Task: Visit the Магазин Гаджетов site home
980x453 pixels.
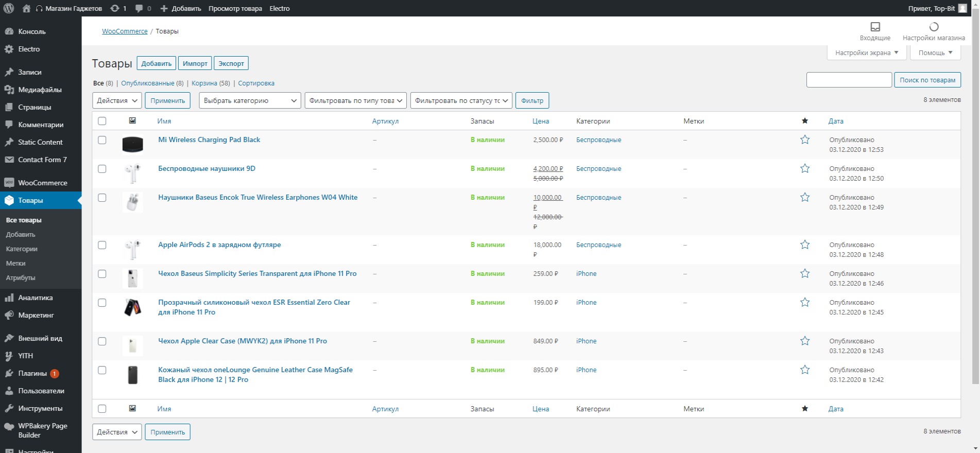Action: [x=68, y=8]
